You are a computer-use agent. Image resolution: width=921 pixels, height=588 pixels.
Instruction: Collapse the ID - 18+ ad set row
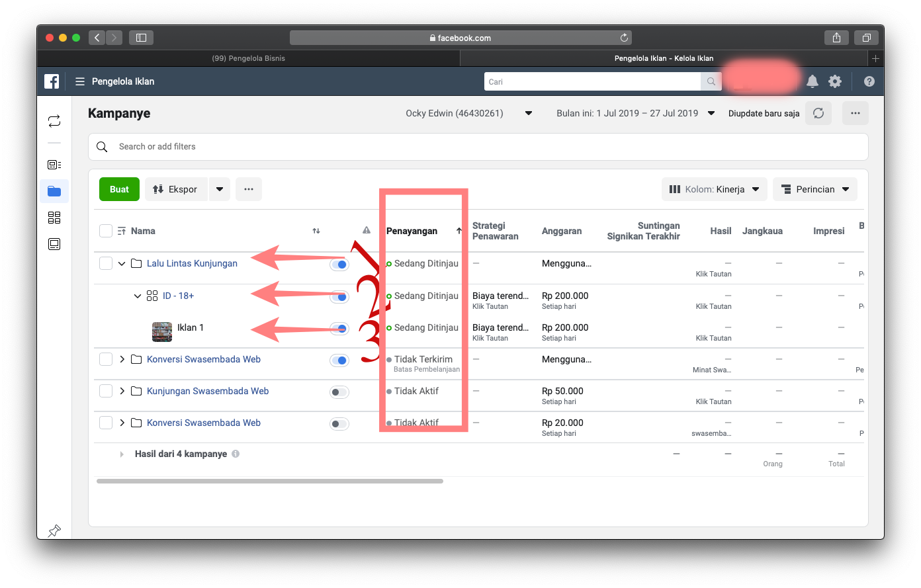[x=138, y=296]
